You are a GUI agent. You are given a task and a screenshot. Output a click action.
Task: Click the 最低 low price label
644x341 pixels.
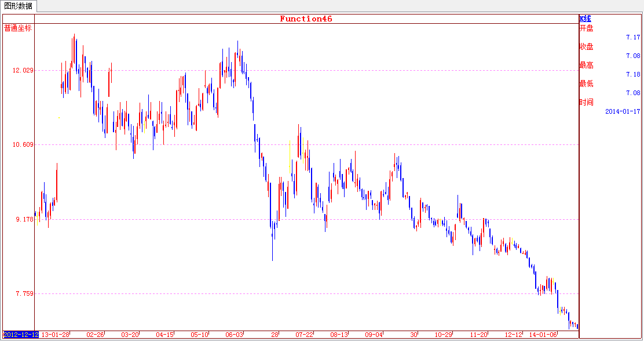coord(586,84)
